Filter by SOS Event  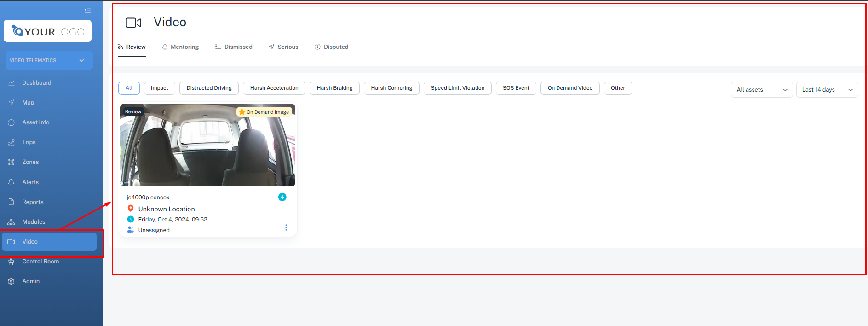pos(516,88)
